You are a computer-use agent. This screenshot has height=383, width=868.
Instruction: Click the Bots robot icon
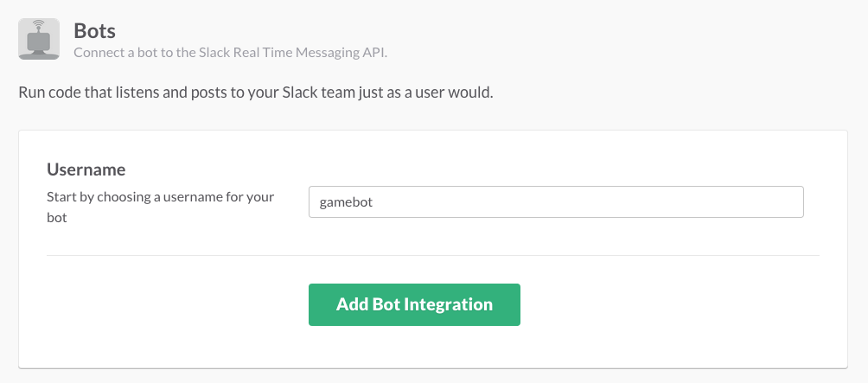pyautogui.click(x=39, y=39)
